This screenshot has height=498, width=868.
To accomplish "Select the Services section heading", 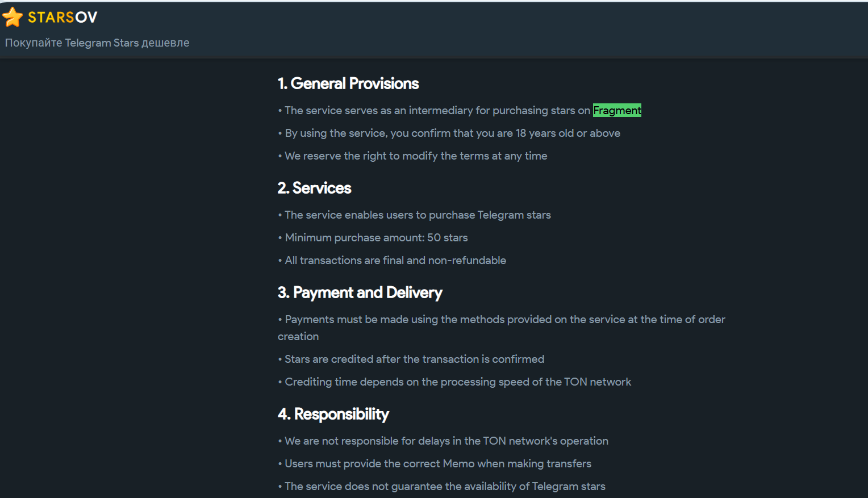I will 315,188.
